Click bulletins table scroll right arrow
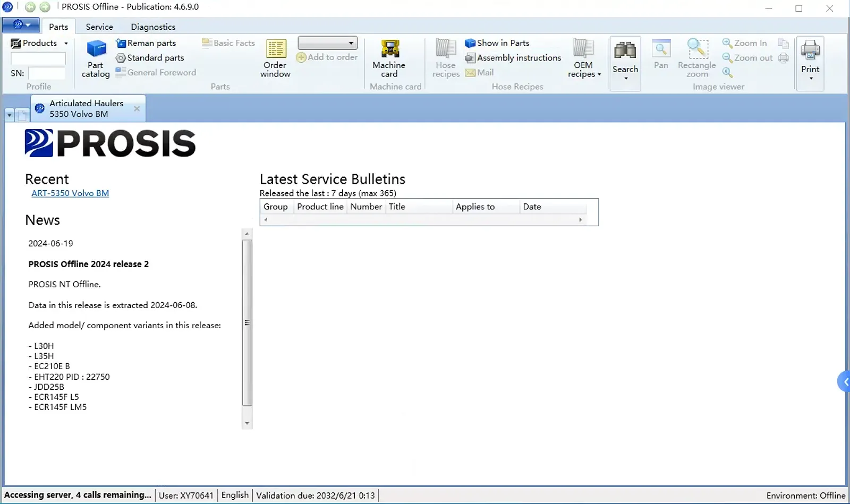This screenshot has height=504, width=850. [581, 219]
